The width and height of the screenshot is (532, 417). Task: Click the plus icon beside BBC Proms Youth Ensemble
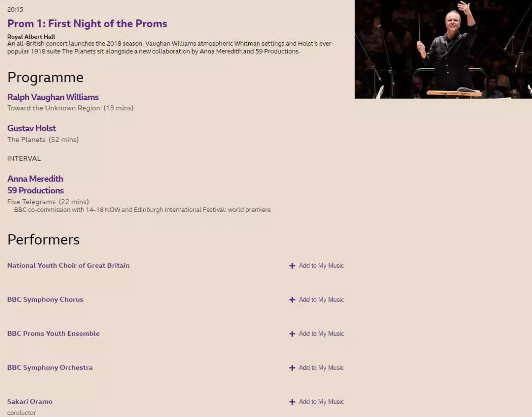(x=292, y=334)
